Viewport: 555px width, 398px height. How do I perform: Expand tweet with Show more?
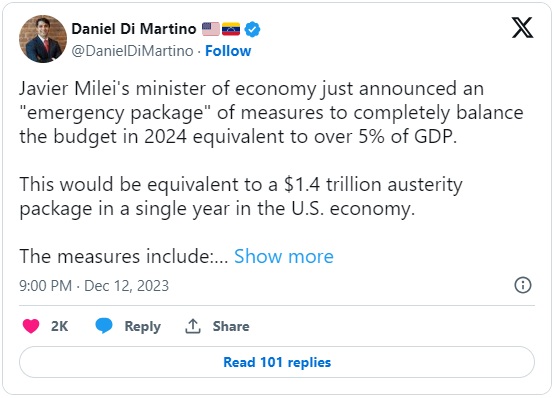pyautogui.click(x=284, y=256)
